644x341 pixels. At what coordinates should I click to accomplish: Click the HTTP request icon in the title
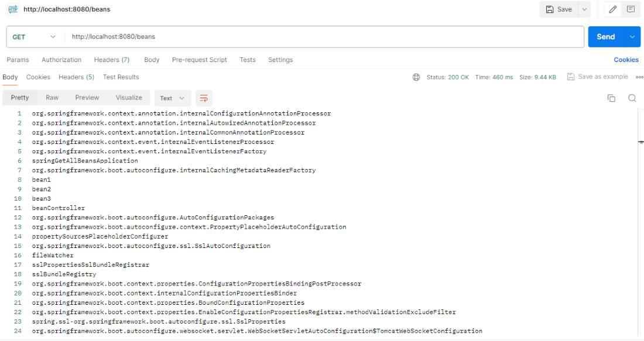13,9
